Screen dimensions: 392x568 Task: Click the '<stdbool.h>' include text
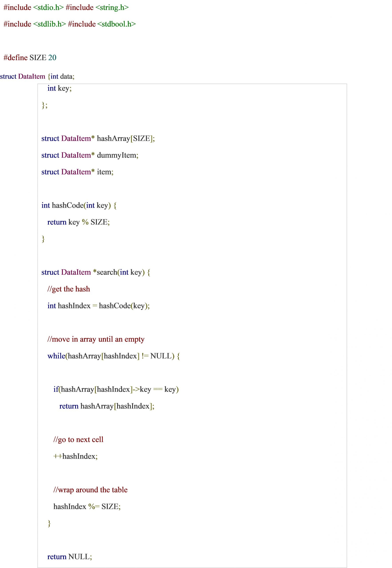pyautogui.click(x=117, y=24)
